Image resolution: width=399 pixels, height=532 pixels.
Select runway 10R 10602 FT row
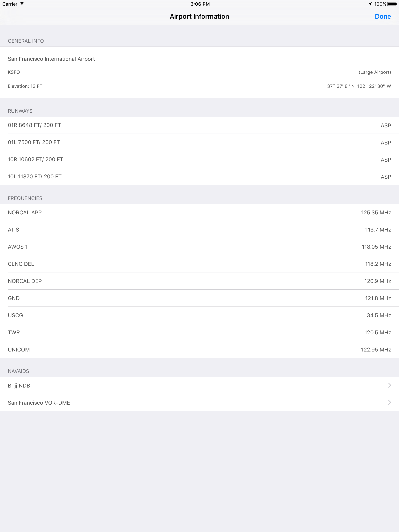pos(199,159)
